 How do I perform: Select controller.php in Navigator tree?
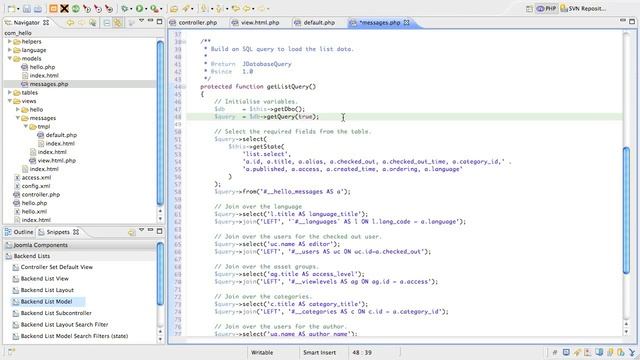tap(41, 195)
